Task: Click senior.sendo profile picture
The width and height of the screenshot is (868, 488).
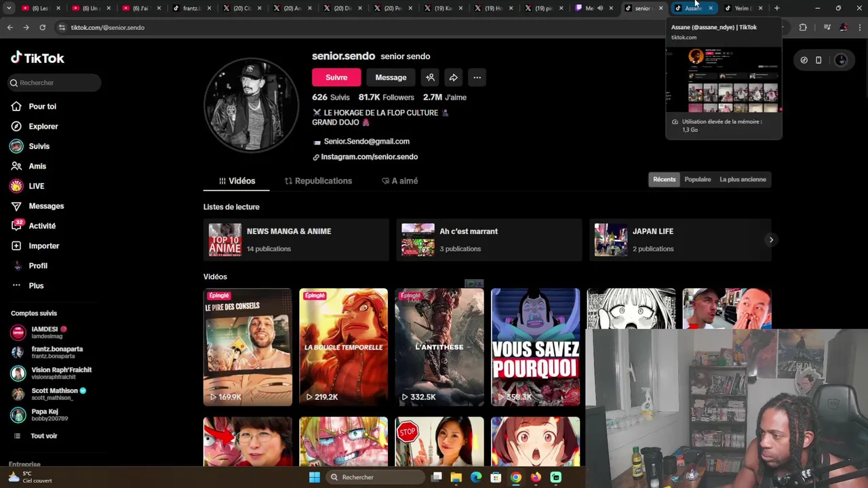Action: (251, 105)
